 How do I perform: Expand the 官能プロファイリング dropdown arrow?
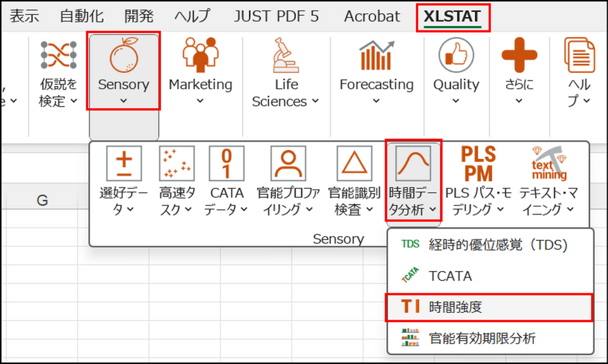point(309,210)
